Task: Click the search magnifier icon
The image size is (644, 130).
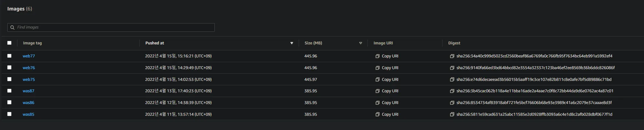Action: coord(12,28)
